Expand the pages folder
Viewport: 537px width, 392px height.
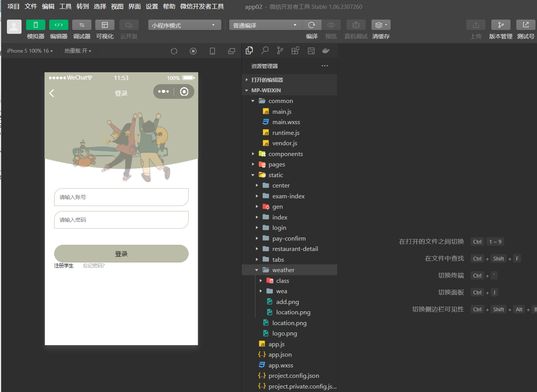click(290, 164)
